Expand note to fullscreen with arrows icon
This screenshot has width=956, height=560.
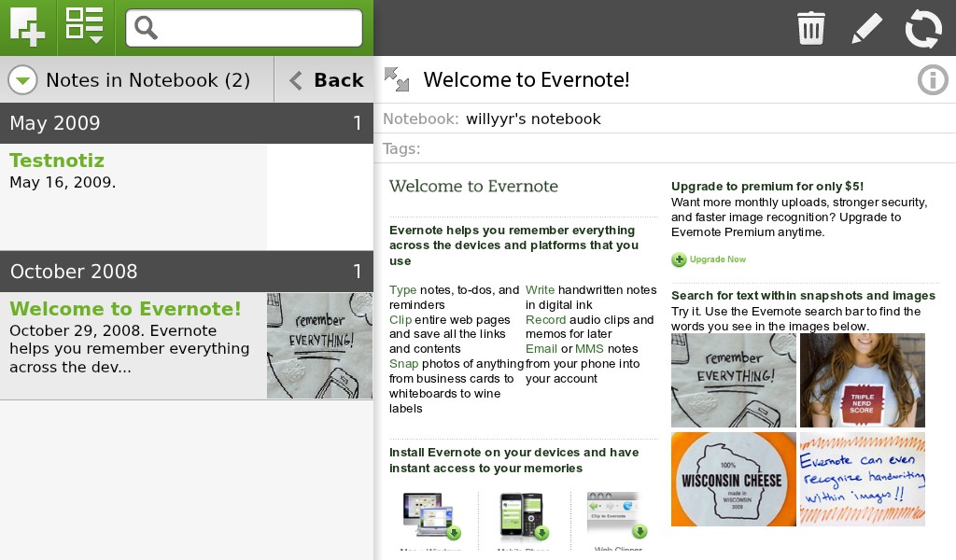pos(397,79)
